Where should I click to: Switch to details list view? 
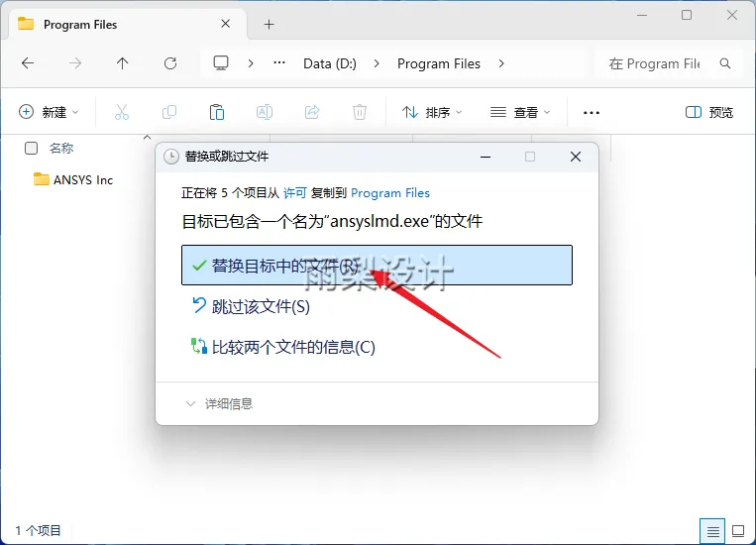coord(712,531)
